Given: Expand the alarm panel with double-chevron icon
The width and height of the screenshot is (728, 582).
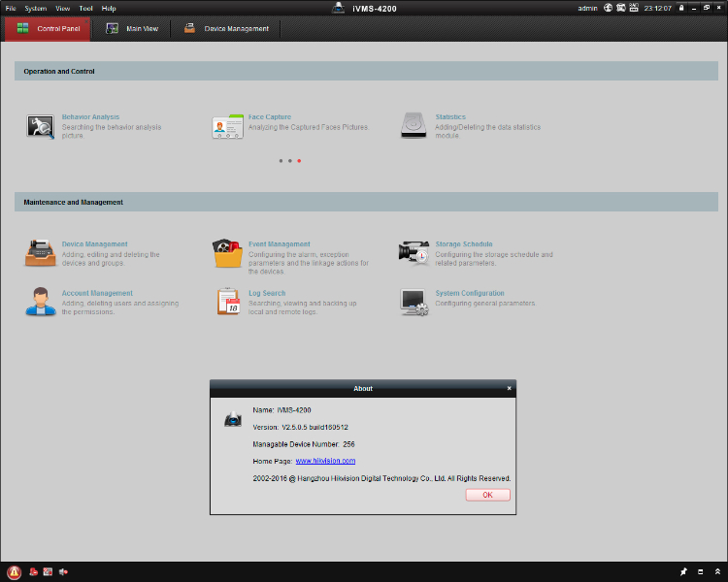Looking at the screenshot, I should pyautogui.click(x=717, y=571).
